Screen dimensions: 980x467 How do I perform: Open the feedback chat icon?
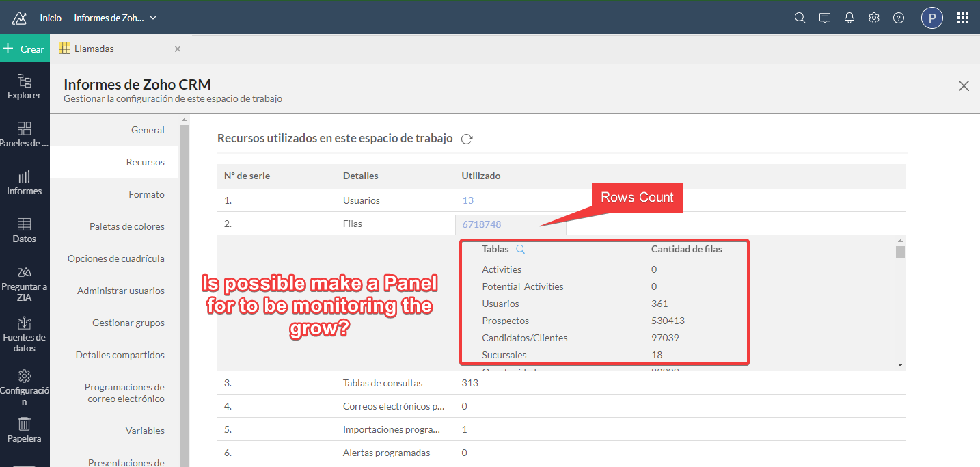pos(825,18)
